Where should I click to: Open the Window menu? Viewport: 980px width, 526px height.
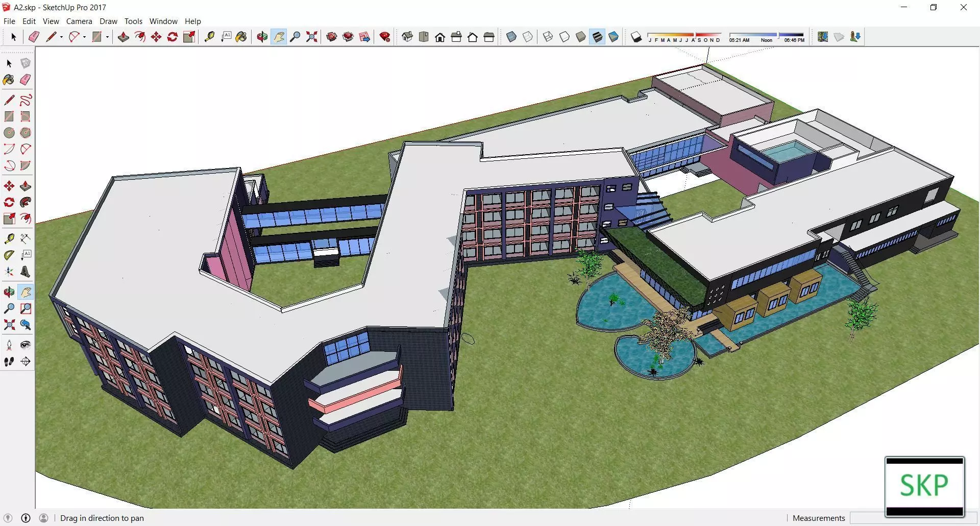click(x=163, y=21)
